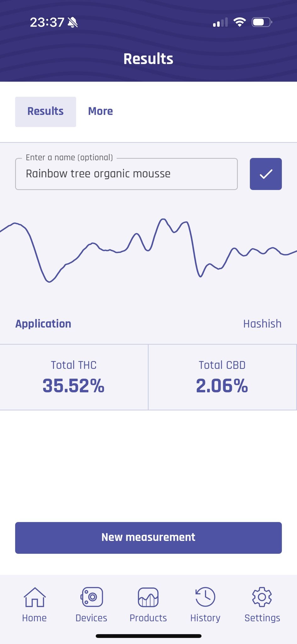Image resolution: width=297 pixels, height=644 pixels.
Task: Tap the Total CBD result cell
Action: pos(222,377)
